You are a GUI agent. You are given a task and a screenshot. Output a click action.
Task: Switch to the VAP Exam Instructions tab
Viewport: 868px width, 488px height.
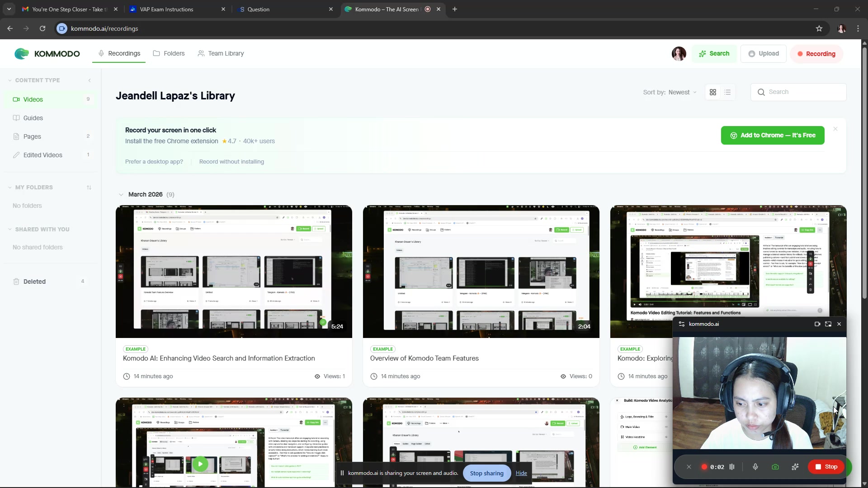pos(177,9)
